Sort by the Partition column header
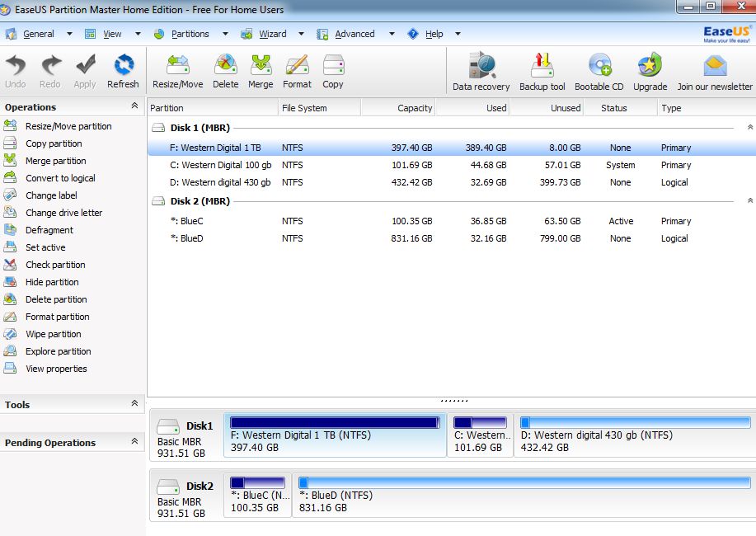This screenshot has height=536, width=756. (213, 108)
